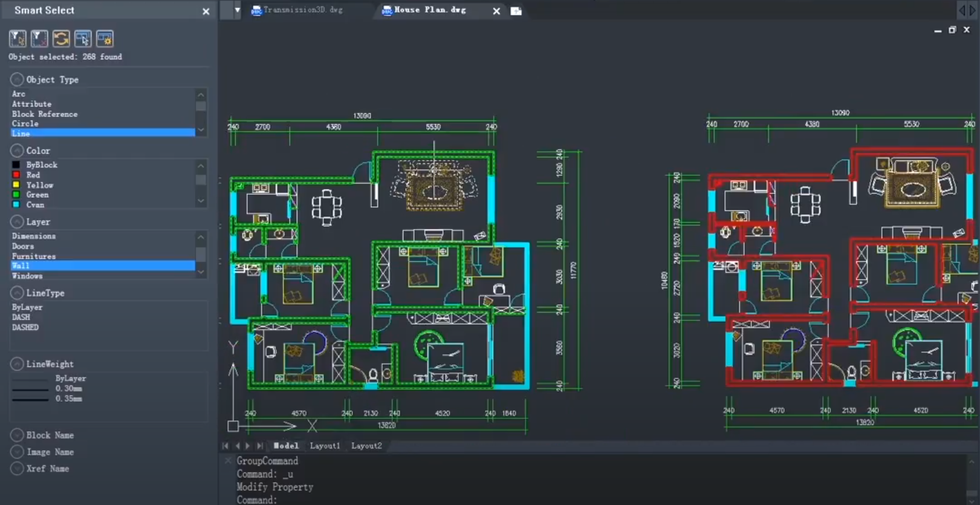Pick the Cyan color swatch
The image size is (980, 505).
coord(16,205)
